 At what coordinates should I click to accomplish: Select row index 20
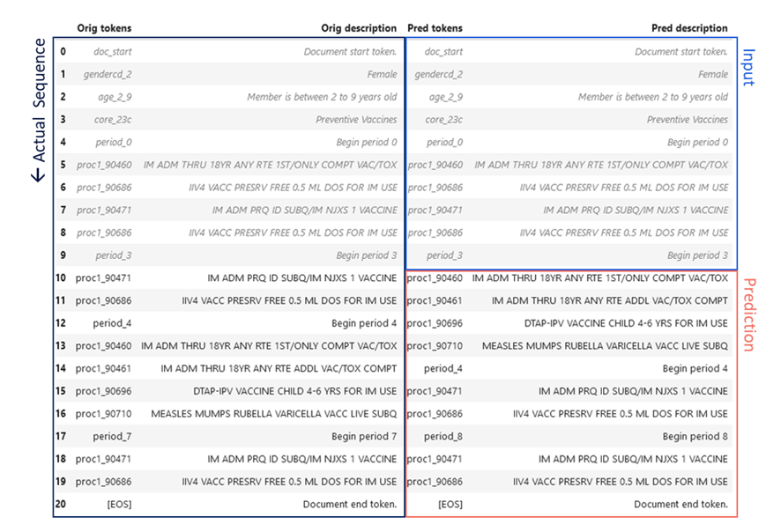click(x=61, y=505)
